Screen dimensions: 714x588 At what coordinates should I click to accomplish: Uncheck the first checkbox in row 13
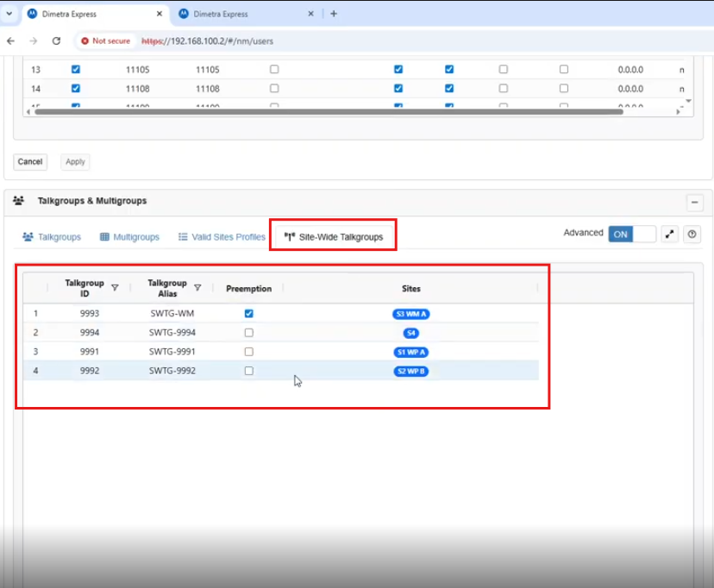pos(76,69)
